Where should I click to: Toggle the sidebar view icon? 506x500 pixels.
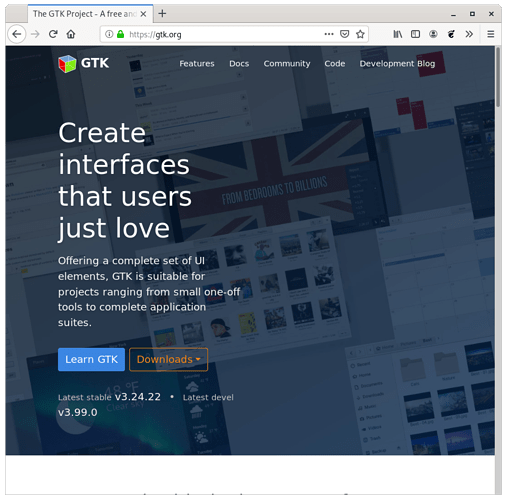point(415,34)
